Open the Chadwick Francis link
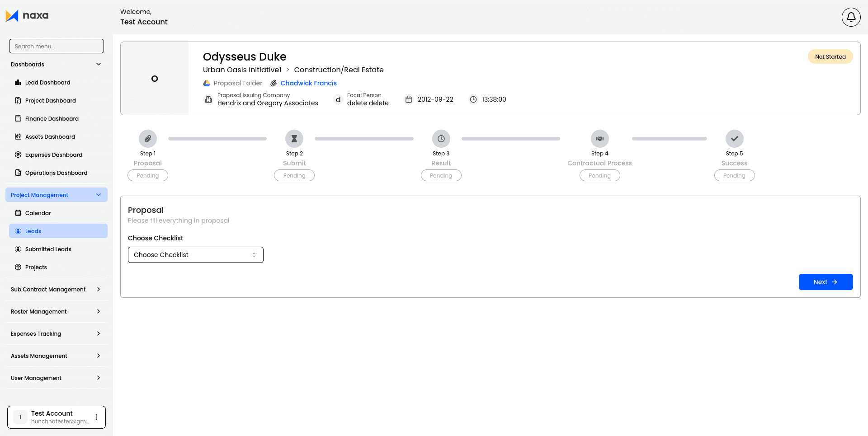 pyautogui.click(x=308, y=83)
